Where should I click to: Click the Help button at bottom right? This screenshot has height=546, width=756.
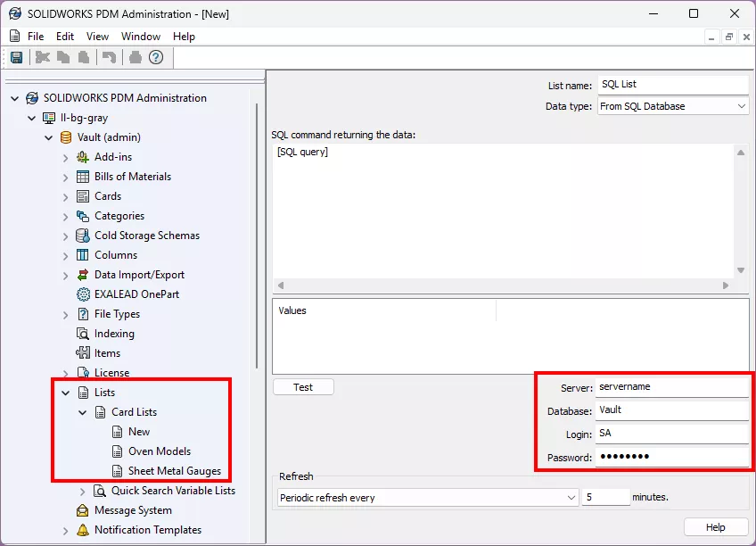(716, 527)
